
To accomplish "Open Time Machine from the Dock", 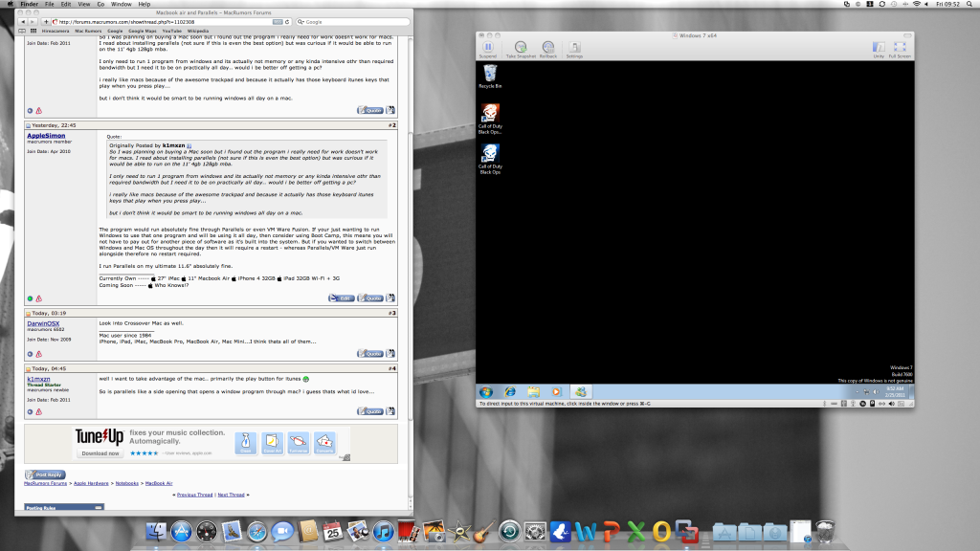I will click(x=509, y=532).
